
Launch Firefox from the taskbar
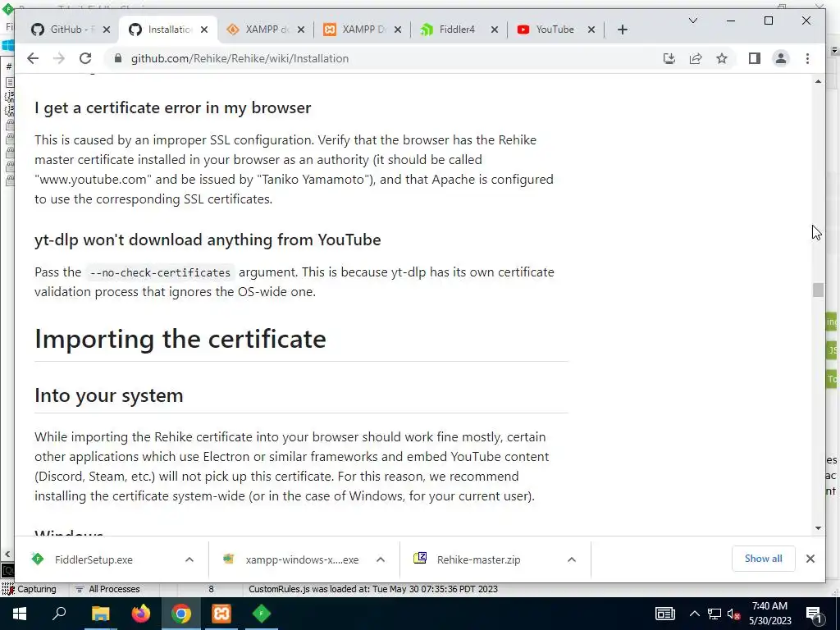click(x=141, y=614)
